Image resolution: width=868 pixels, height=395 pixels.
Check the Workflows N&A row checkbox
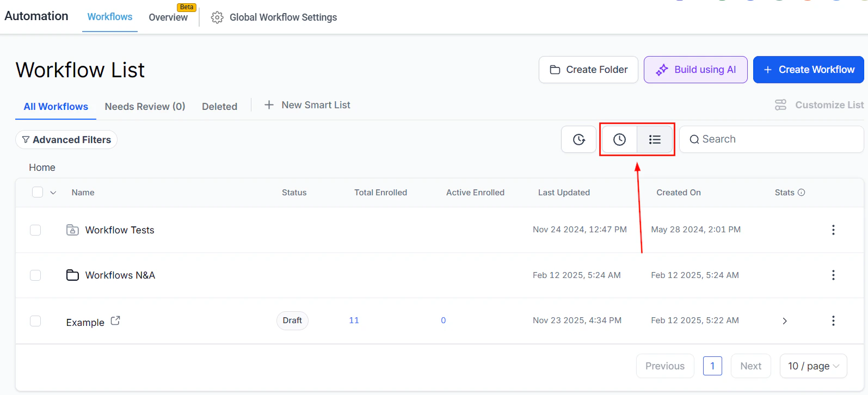(35, 275)
